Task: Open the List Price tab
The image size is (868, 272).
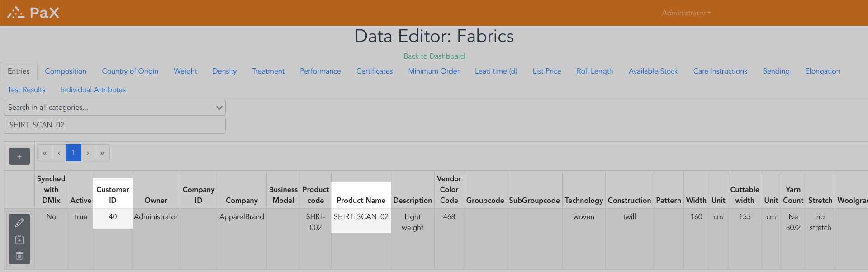Action: (x=547, y=71)
